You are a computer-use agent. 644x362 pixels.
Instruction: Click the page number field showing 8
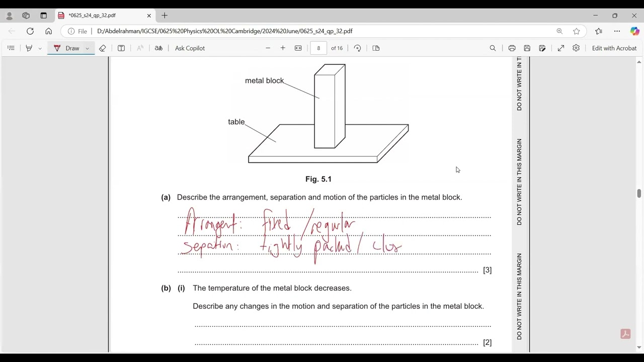pos(318,48)
